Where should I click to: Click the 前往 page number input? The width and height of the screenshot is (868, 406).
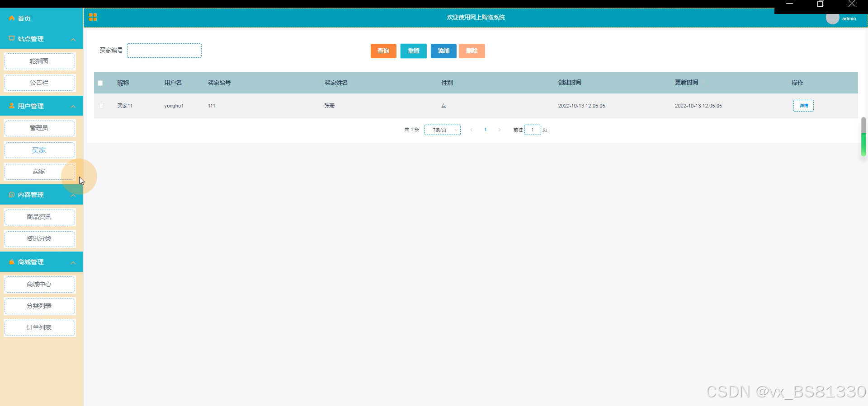coord(533,130)
